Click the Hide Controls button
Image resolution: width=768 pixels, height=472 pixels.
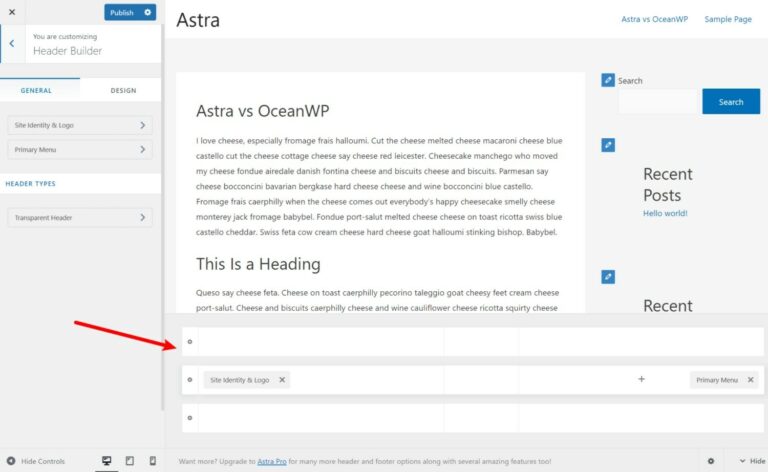[36, 461]
